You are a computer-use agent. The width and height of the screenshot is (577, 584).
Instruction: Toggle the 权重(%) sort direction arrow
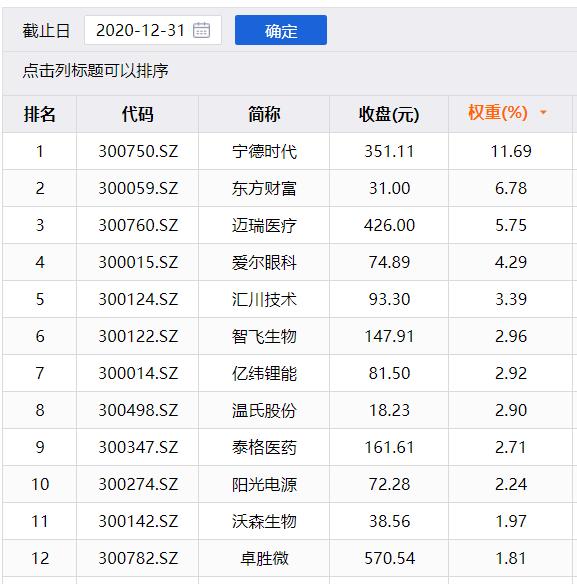coord(543,112)
